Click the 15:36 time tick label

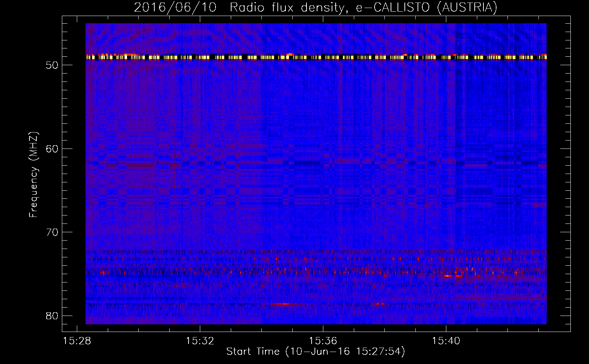pyautogui.click(x=323, y=341)
